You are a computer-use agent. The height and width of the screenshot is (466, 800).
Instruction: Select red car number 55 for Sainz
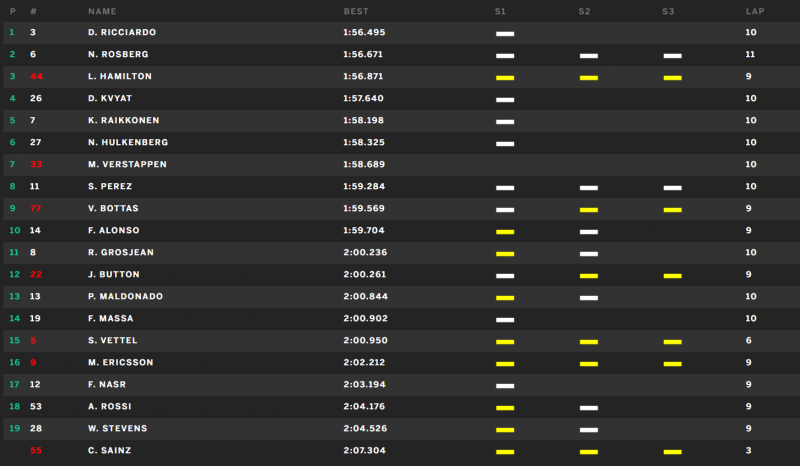point(36,451)
